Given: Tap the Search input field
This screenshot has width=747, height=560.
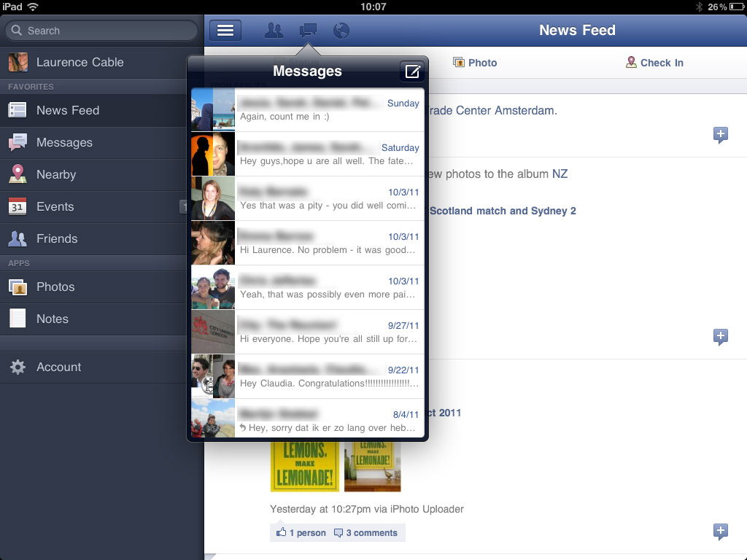Looking at the screenshot, I should (101, 31).
